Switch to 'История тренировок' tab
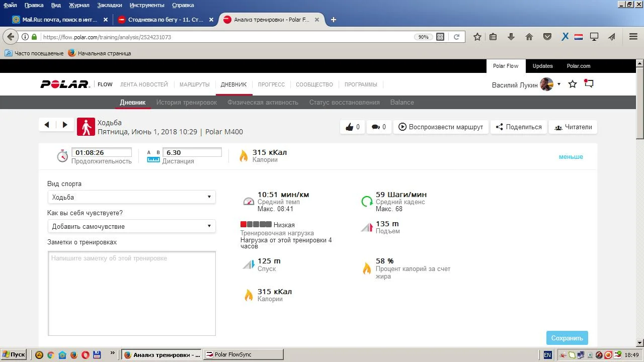This screenshot has width=644, height=362. point(186,102)
